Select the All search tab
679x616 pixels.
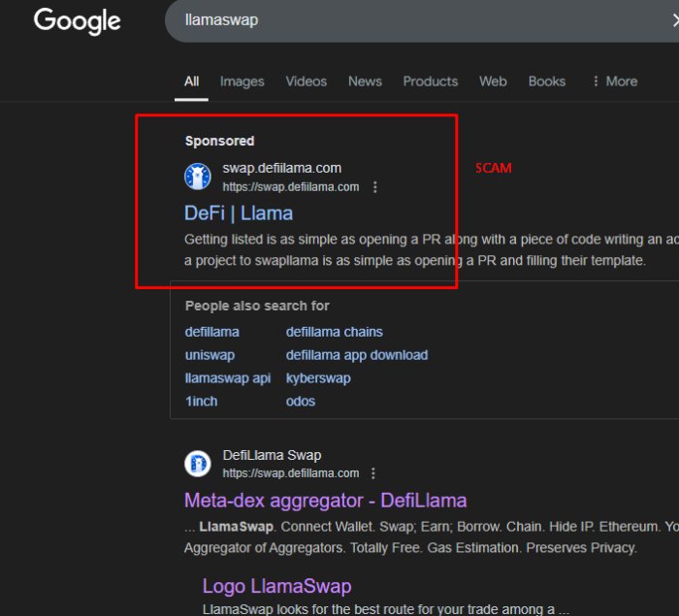pos(191,81)
